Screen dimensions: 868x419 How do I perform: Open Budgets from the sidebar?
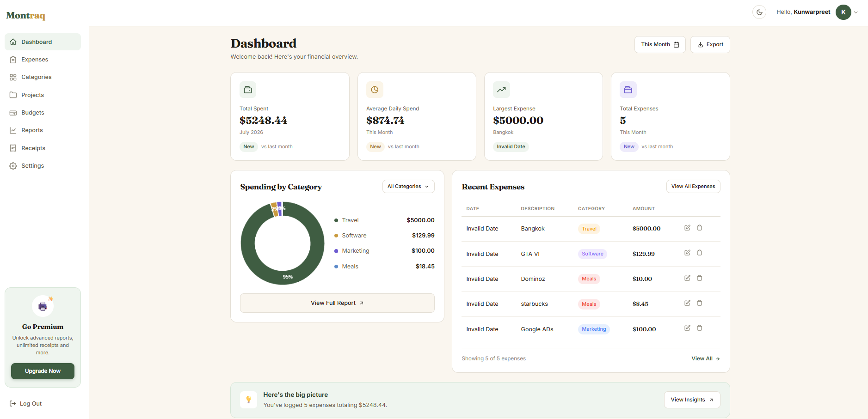coord(43,113)
